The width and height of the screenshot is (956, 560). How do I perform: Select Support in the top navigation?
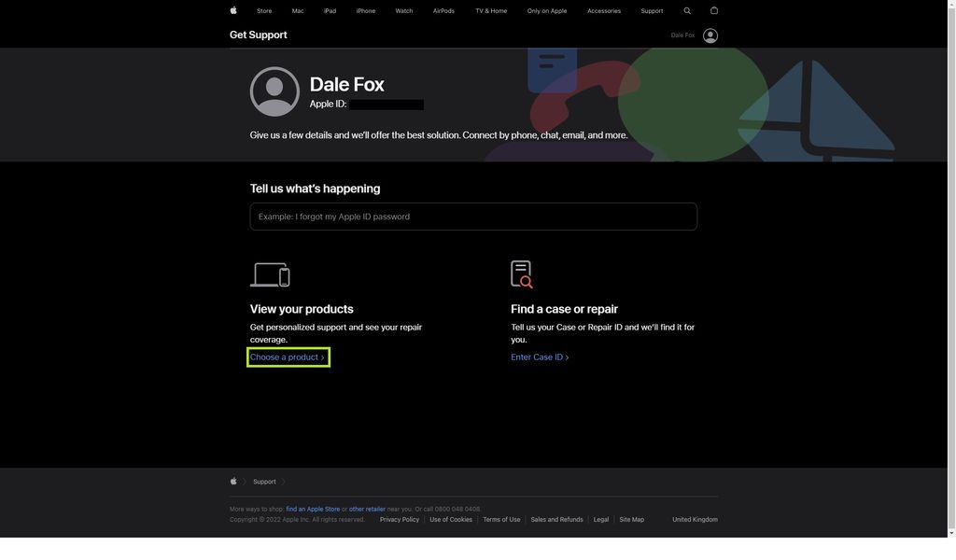point(651,10)
